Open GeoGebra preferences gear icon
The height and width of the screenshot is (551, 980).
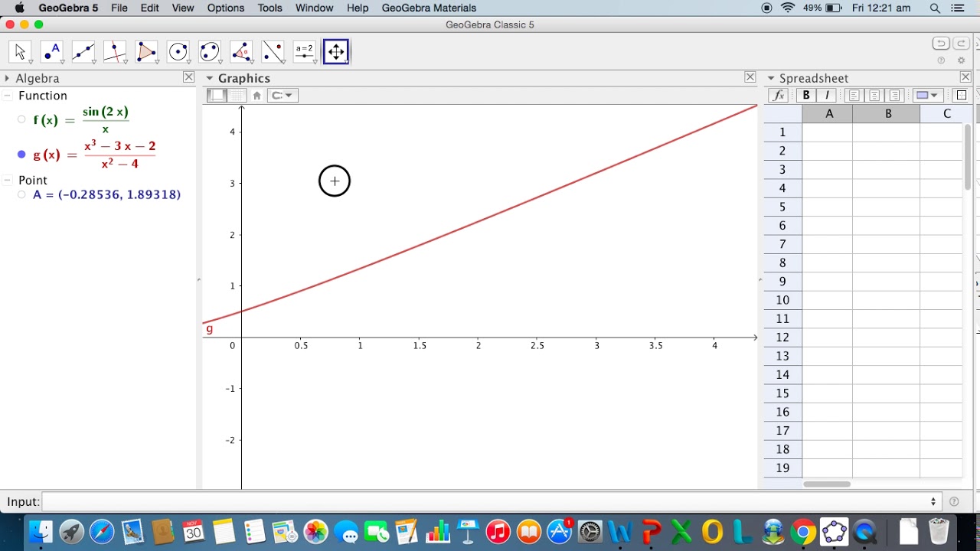(x=962, y=60)
